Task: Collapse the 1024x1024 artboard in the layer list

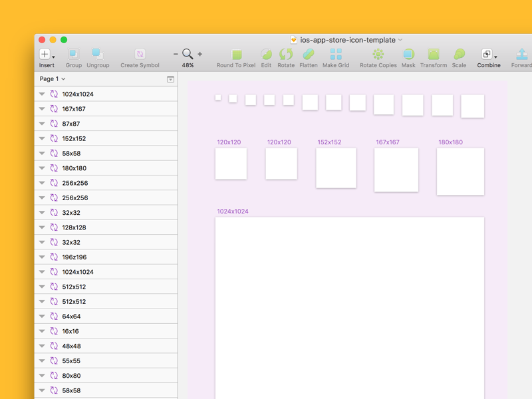Action: click(41, 94)
